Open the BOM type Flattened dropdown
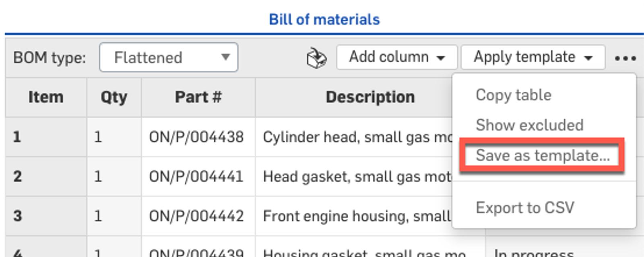Screen dimensions: 644x257 coord(169,58)
